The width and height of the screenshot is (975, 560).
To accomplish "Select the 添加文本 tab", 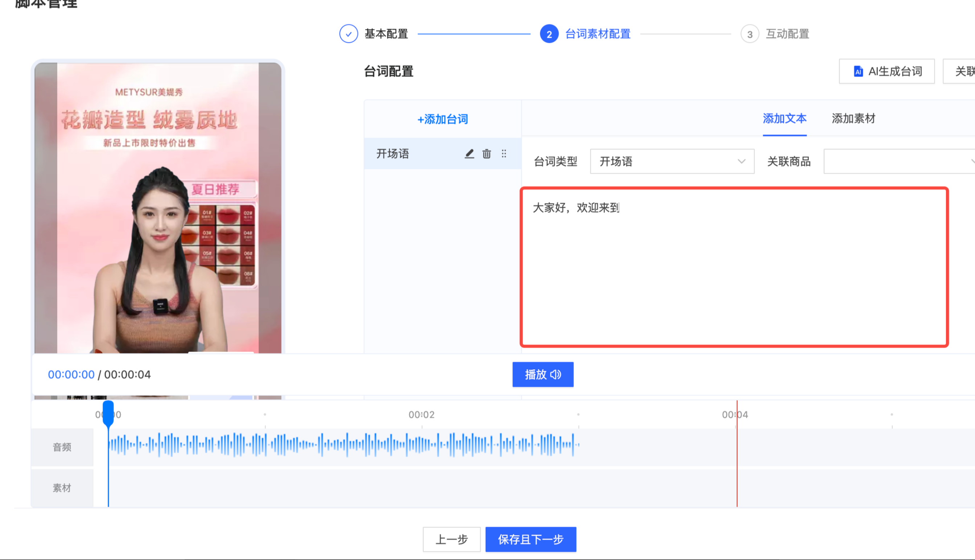I will coord(785,119).
